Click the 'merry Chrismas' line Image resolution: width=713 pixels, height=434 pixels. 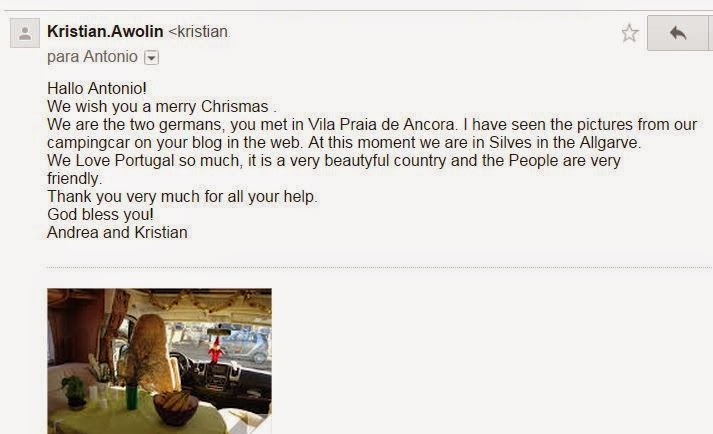click(x=162, y=106)
